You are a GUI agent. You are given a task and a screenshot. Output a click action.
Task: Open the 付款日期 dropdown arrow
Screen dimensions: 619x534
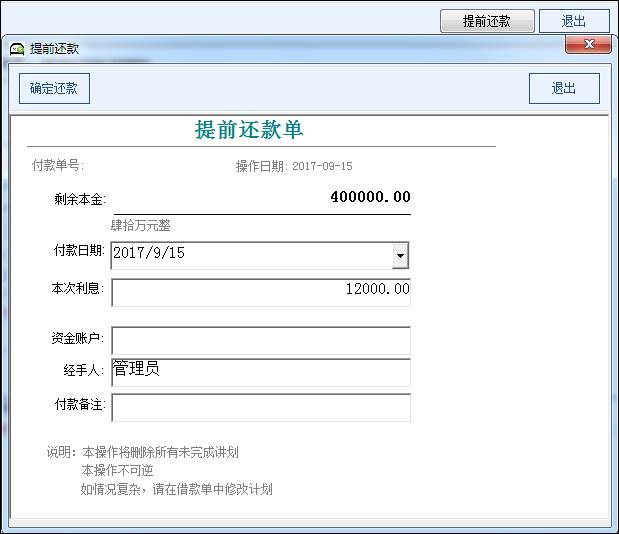tap(400, 256)
